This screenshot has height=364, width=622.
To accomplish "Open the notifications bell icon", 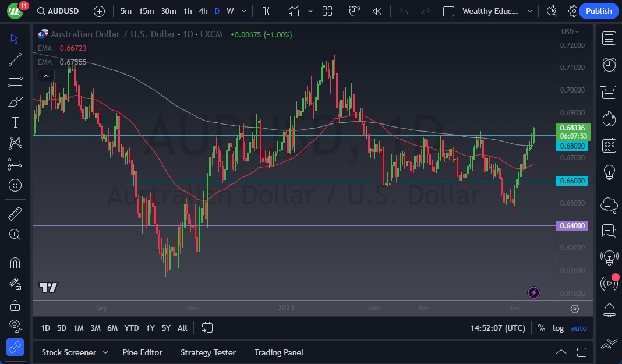I will pyautogui.click(x=609, y=310).
